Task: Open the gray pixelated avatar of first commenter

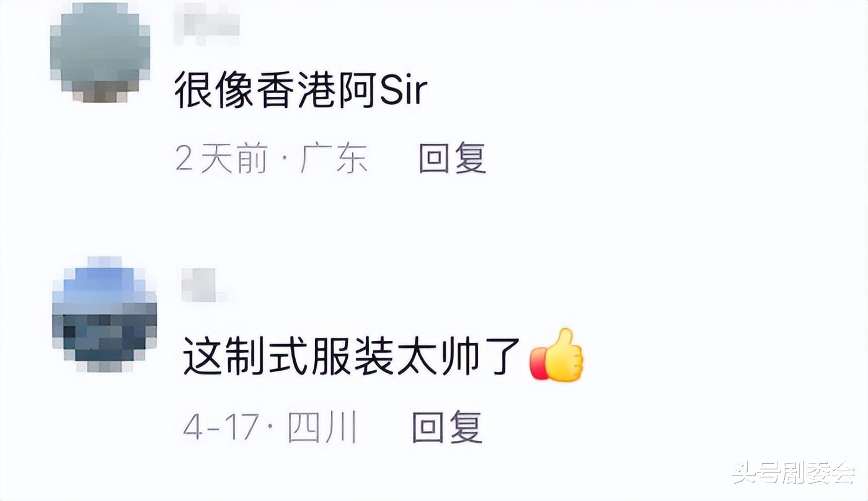Action: 100,52
